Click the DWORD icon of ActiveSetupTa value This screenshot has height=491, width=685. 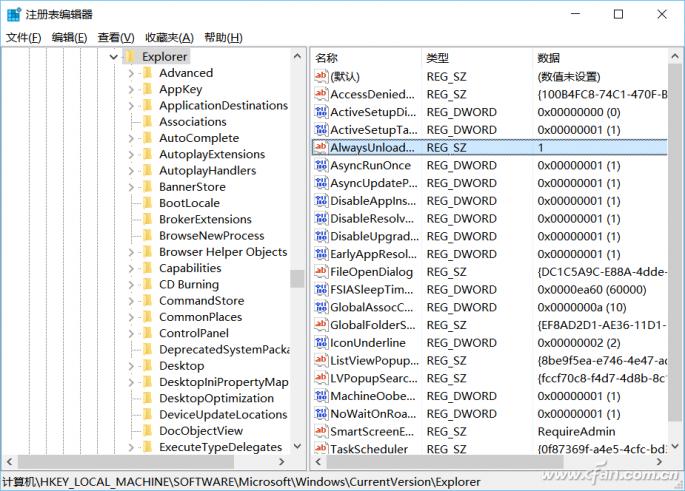(321, 130)
